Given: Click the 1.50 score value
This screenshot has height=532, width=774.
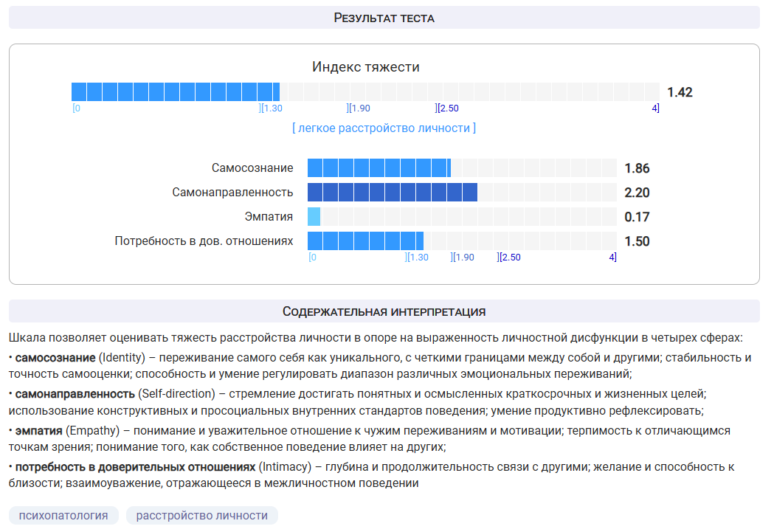Looking at the screenshot, I should (x=637, y=241).
